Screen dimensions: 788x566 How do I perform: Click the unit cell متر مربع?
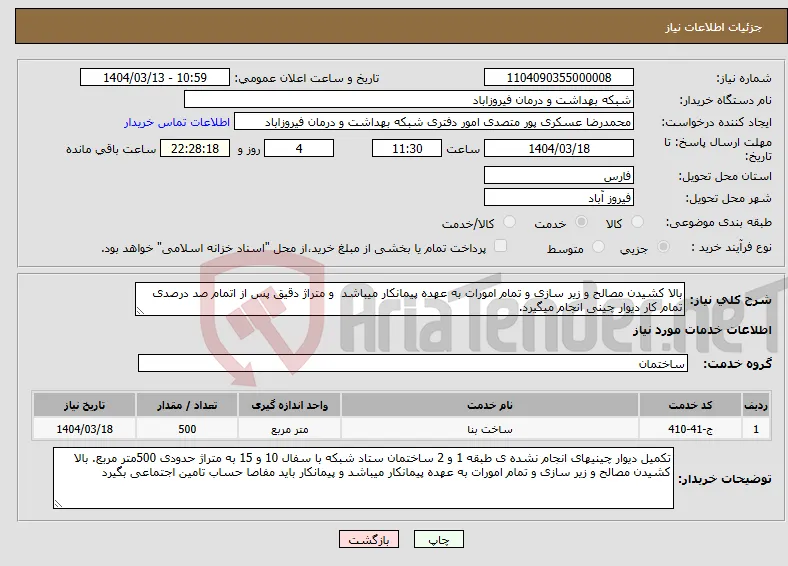click(x=289, y=429)
